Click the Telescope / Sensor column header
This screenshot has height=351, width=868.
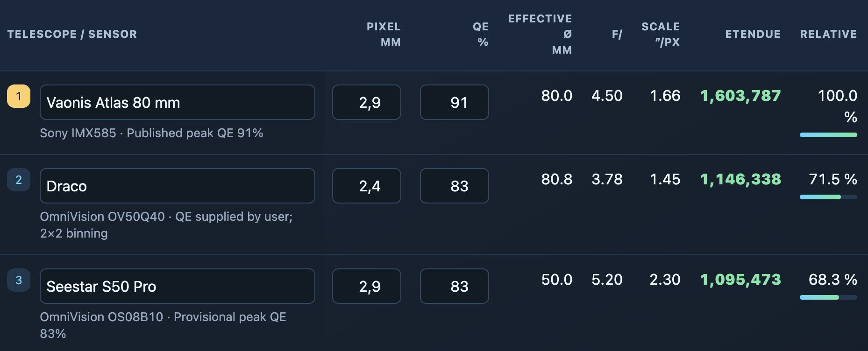[x=72, y=34]
